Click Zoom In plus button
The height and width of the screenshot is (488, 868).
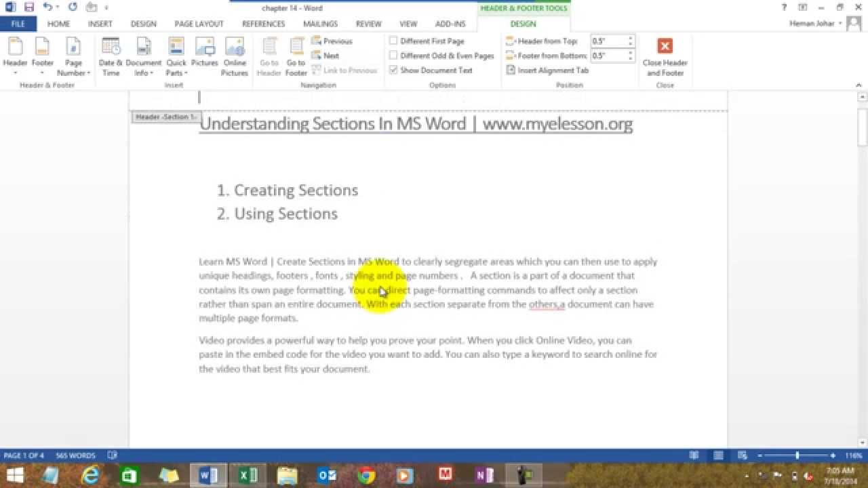[x=833, y=455]
